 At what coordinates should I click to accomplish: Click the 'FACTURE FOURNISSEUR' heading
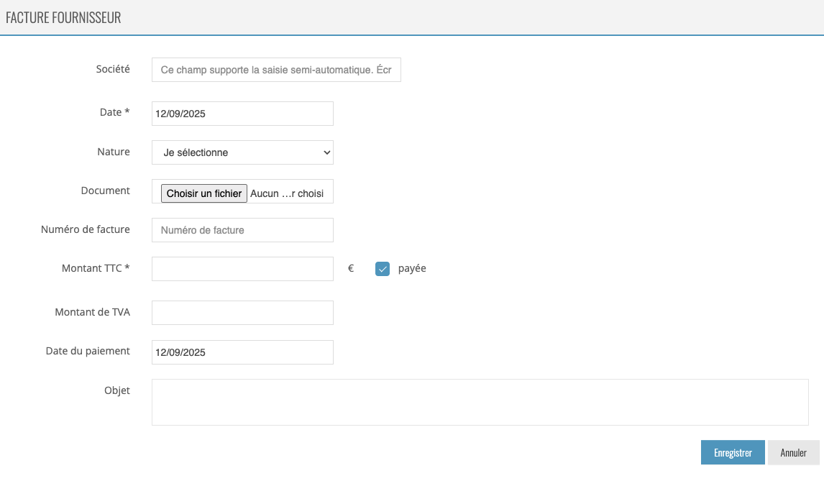(63, 17)
